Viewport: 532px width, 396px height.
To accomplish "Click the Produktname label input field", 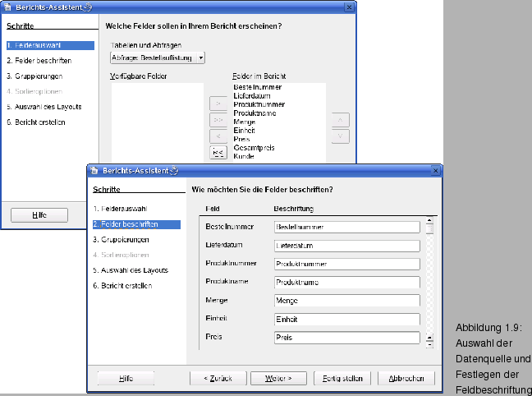I will 347,283.
